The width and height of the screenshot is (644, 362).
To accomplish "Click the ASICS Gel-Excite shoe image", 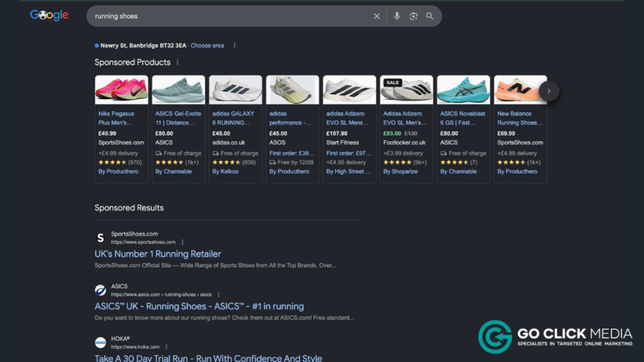I will (x=178, y=90).
